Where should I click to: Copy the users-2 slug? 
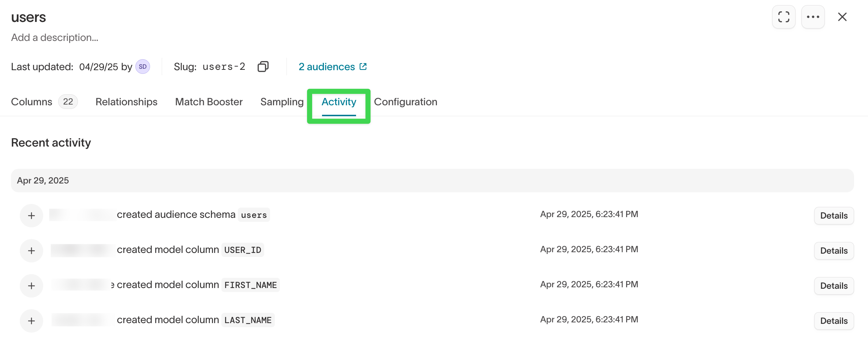tap(263, 67)
